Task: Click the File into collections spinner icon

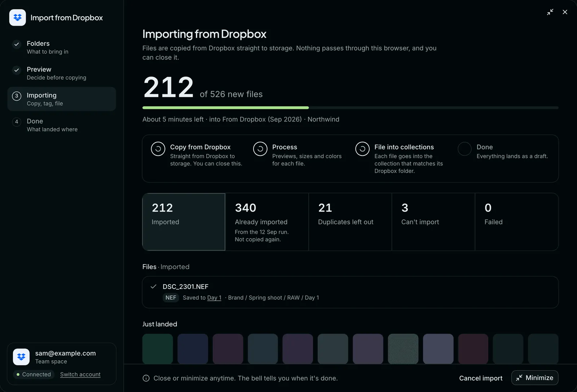Action: click(362, 149)
